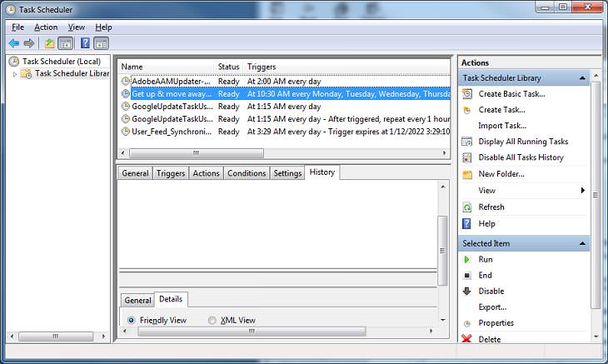
Task: Click the AdobeAAMUpdater task clock icon
Action: coord(125,81)
